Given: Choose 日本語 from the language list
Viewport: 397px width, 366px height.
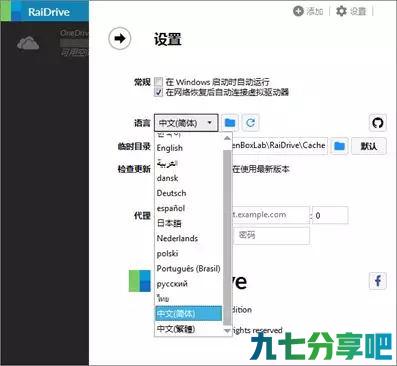Looking at the screenshot, I should point(188,223).
